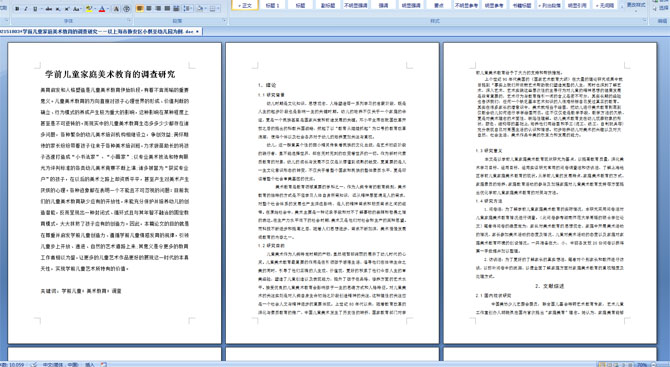The width and height of the screenshot is (670, 367).
Task: Apply the 标题 1 style
Action: [x=272, y=5]
